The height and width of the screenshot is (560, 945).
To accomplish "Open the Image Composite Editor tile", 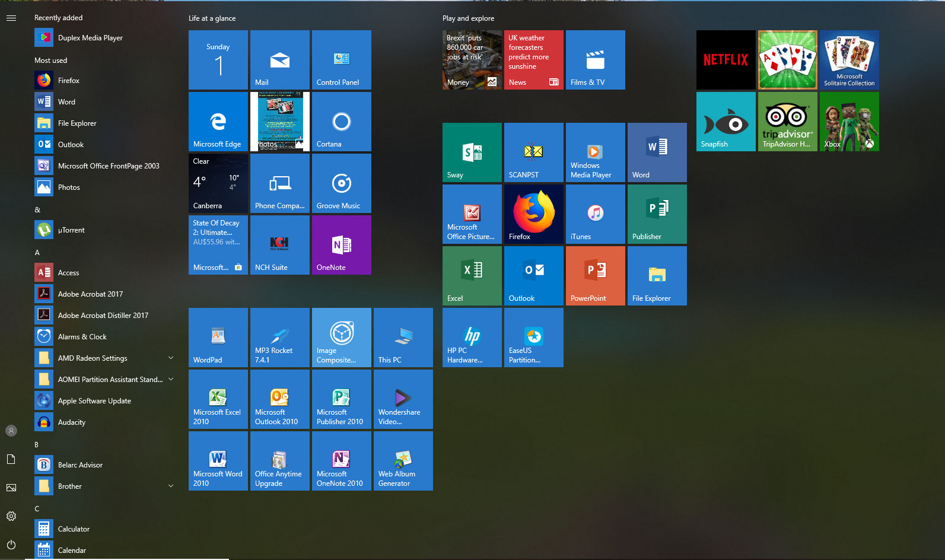I will coord(341,338).
